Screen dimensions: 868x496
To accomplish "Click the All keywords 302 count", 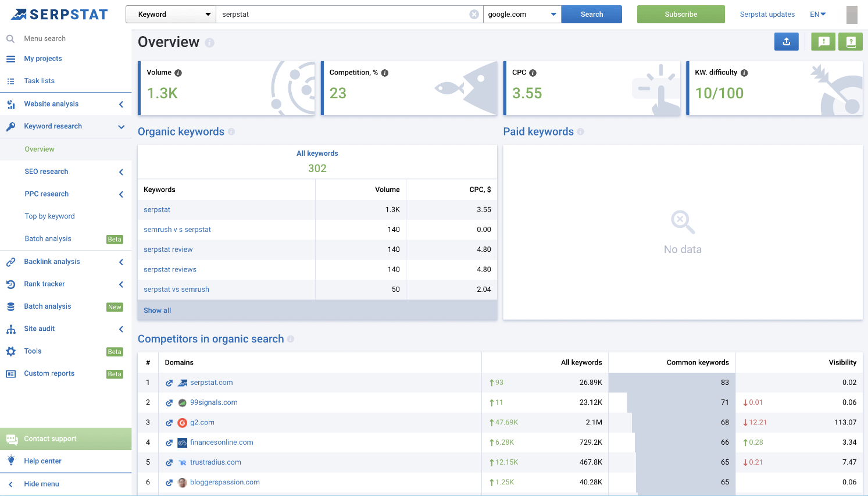I will click(x=317, y=169).
